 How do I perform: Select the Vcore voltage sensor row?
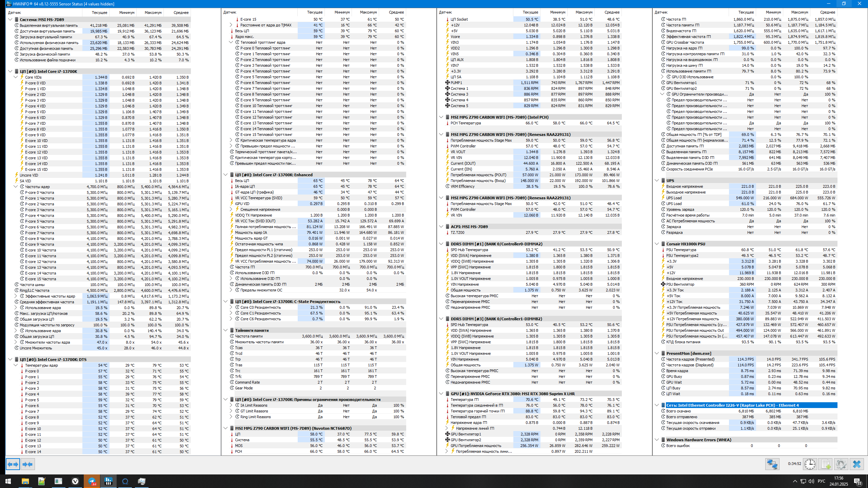tap(455, 37)
